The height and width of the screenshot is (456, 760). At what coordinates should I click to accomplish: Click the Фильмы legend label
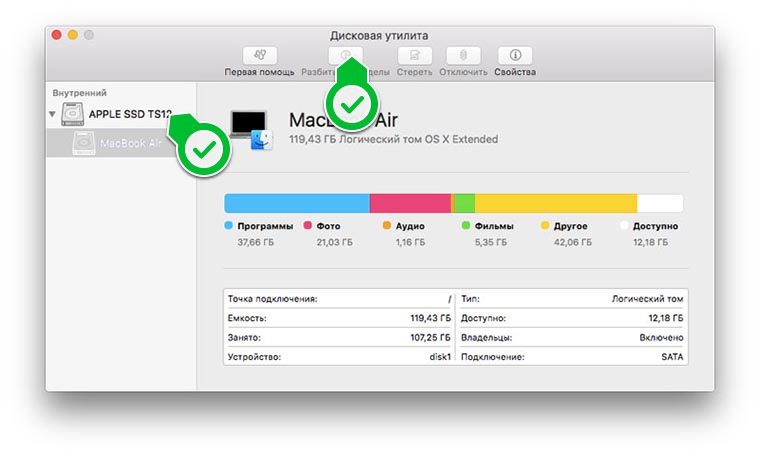(x=494, y=226)
